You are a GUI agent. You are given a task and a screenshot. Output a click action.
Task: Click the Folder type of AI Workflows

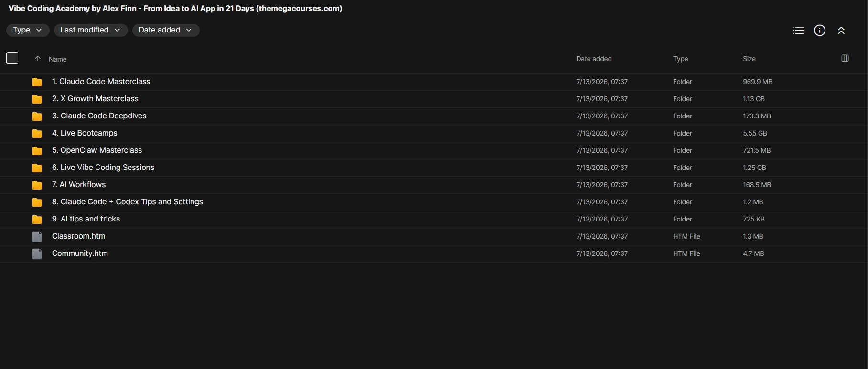click(x=682, y=185)
